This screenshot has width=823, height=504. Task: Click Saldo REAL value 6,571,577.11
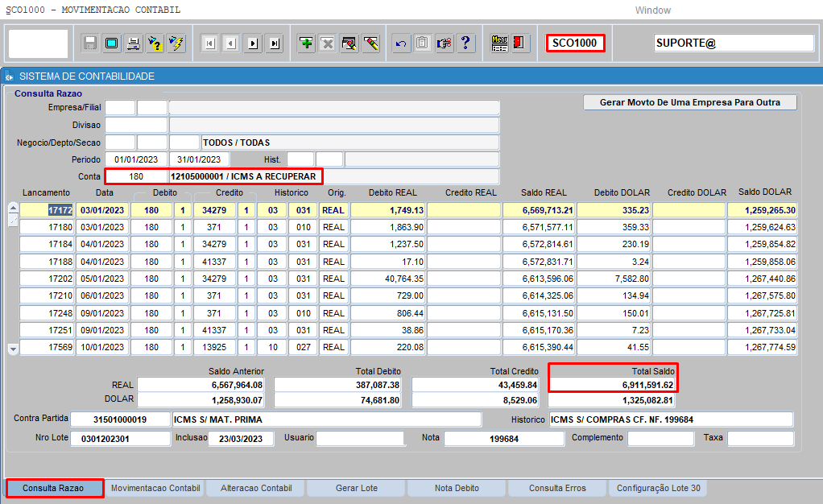tap(539, 227)
